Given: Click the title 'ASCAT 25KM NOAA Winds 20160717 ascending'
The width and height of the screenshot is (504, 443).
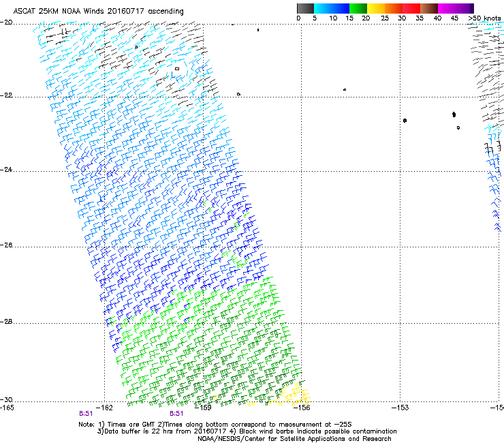Looking at the screenshot, I should click(98, 12).
